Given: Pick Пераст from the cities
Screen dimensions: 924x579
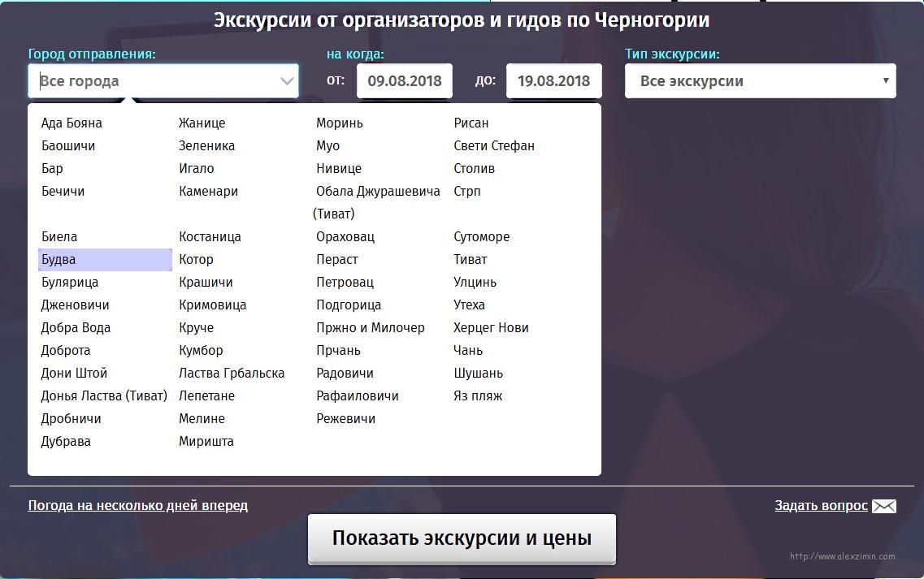Looking at the screenshot, I should coord(337,260).
